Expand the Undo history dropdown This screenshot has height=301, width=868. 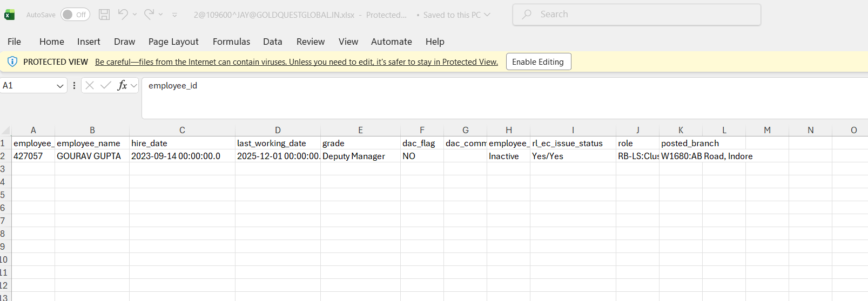pos(134,15)
